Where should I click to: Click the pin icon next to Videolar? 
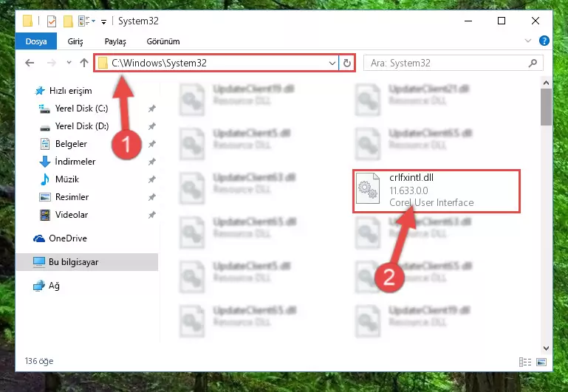[x=151, y=215]
